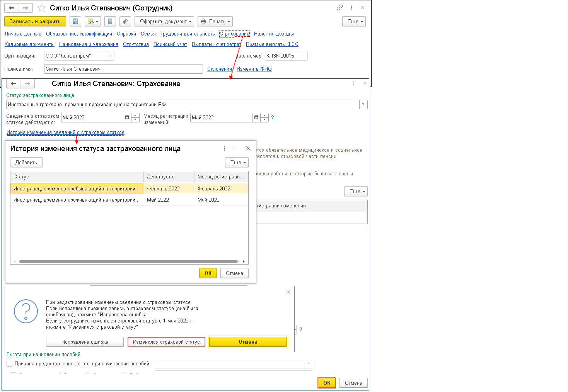Click horizontal scrollbar in history table
This screenshot has width=568, height=392.
tap(128, 261)
